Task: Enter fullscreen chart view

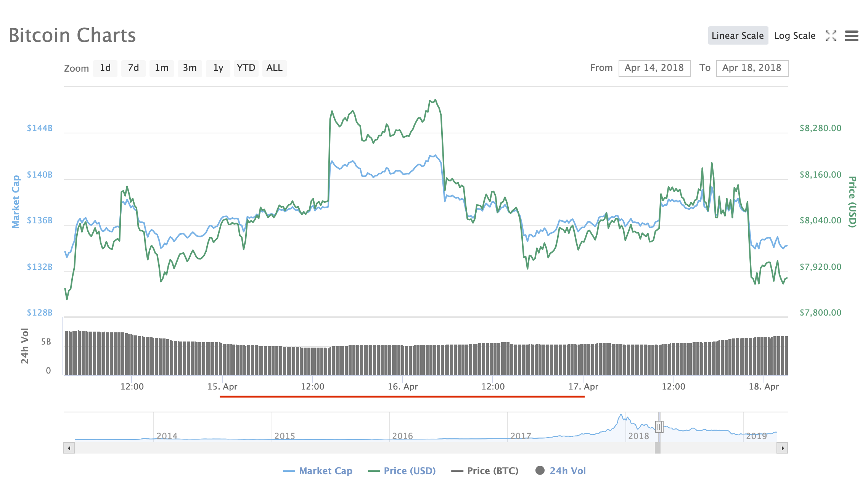Action: (x=831, y=36)
